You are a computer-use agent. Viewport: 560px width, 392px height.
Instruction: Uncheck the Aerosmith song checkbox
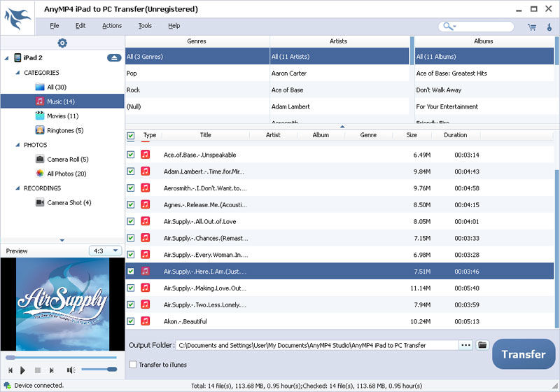(x=131, y=188)
